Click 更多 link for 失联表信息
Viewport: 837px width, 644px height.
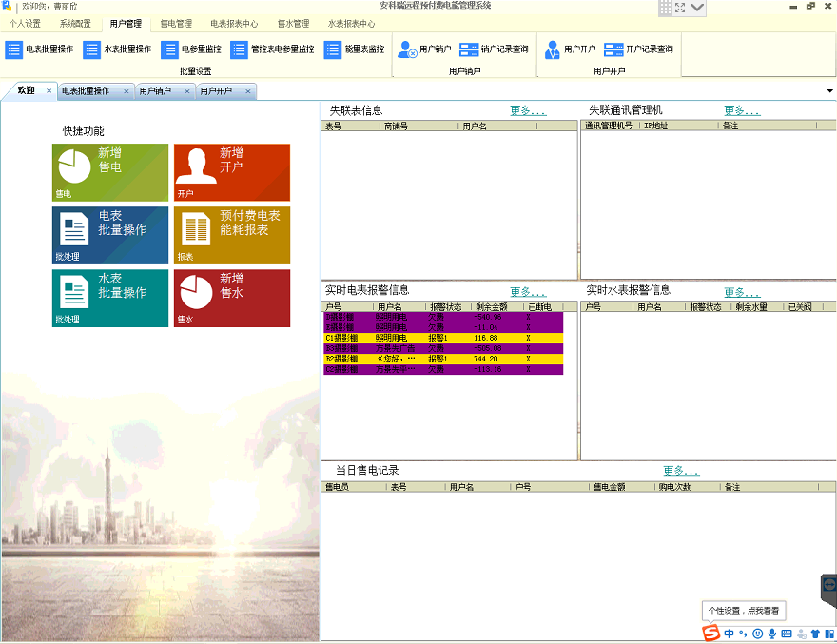(528, 110)
